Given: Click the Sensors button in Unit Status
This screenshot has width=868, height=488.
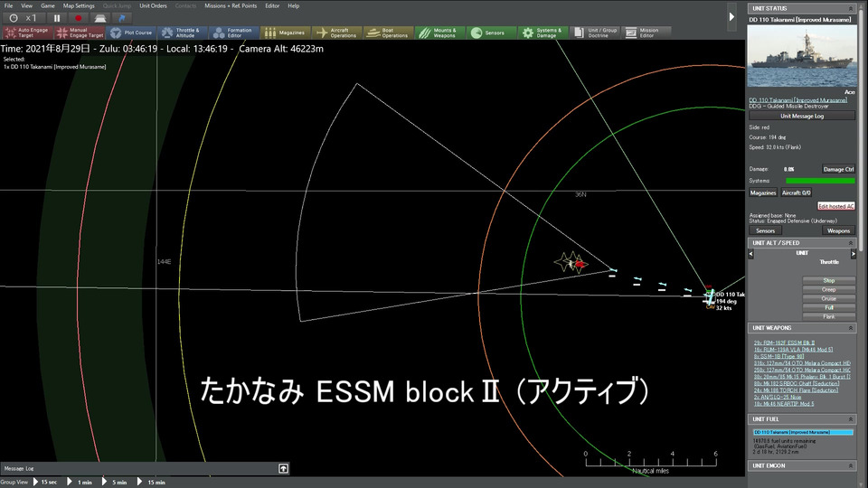Looking at the screenshot, I should tap(765, 230).
